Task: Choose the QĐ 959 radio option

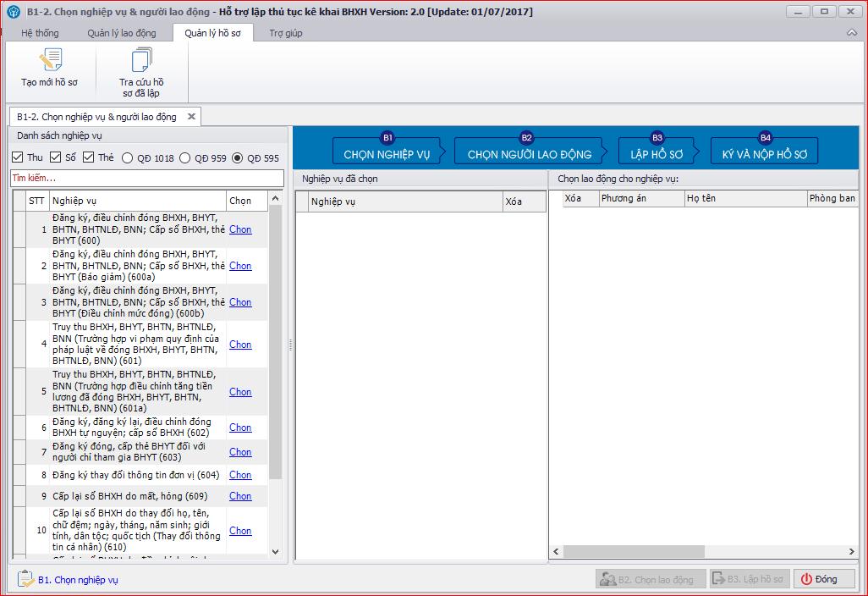Action: click(184, 157)
